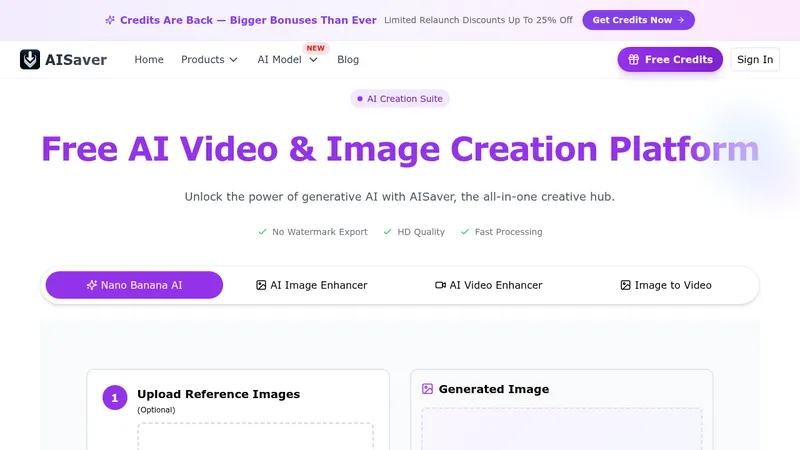Open the AI Model menu
This screenshot has width=800, height=450.
287,59
